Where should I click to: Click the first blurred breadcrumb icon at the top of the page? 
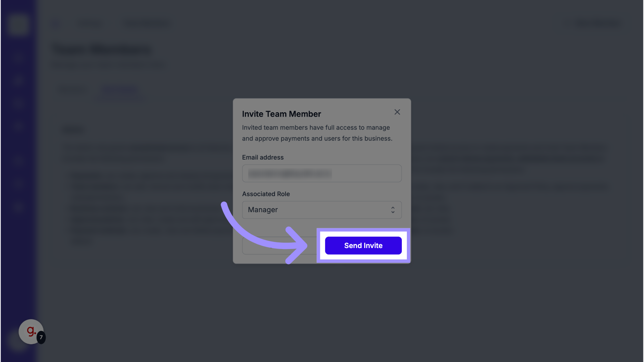(56, 24)
